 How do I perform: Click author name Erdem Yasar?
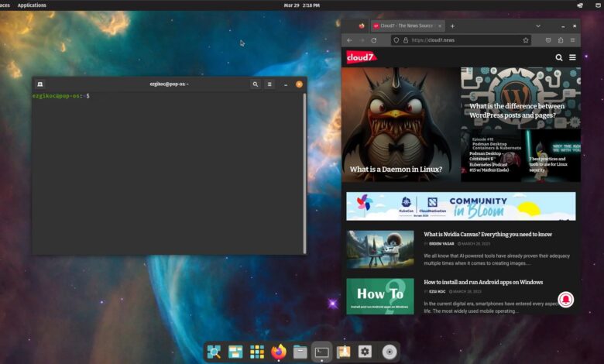tap(441, 244)
